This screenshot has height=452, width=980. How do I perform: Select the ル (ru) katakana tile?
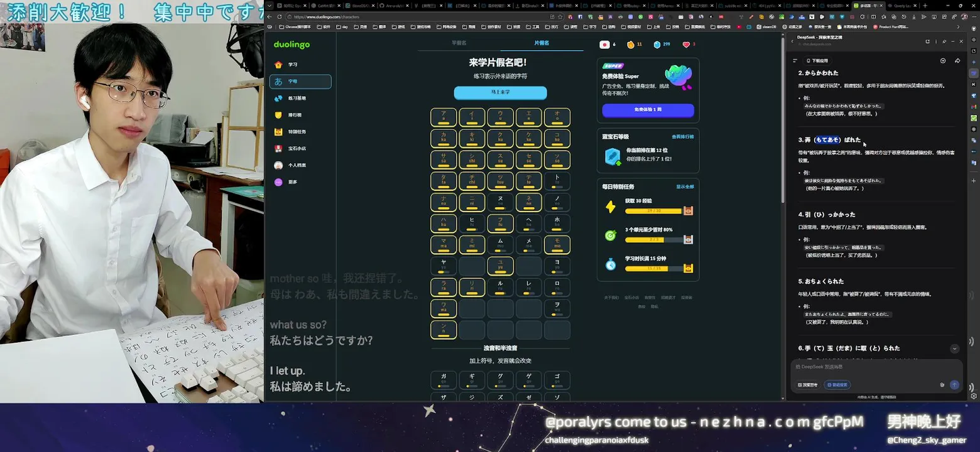[500, 288]
